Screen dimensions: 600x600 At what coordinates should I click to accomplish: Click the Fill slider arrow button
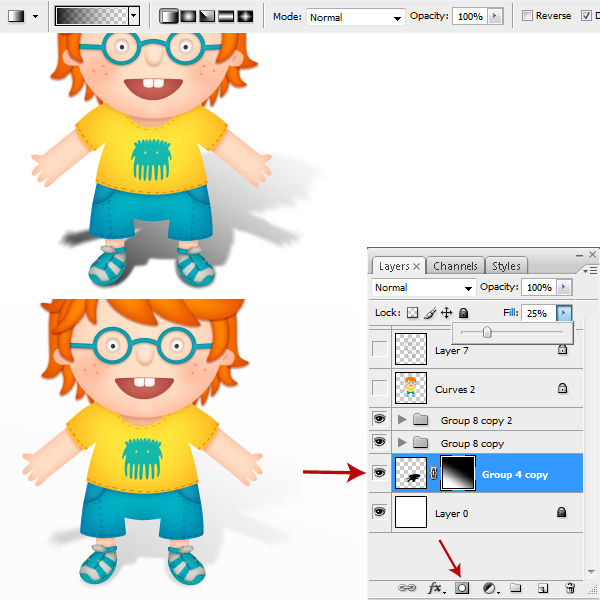click(564, 313)
